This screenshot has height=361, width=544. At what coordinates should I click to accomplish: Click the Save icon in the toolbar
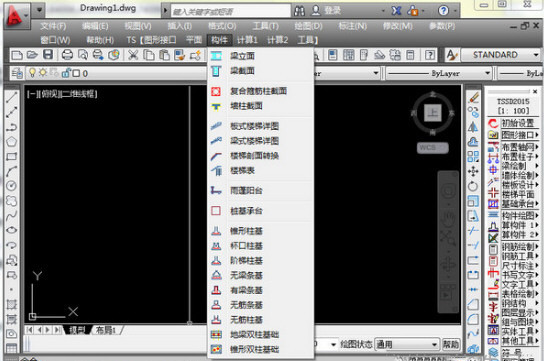click(x=48, y=55)
